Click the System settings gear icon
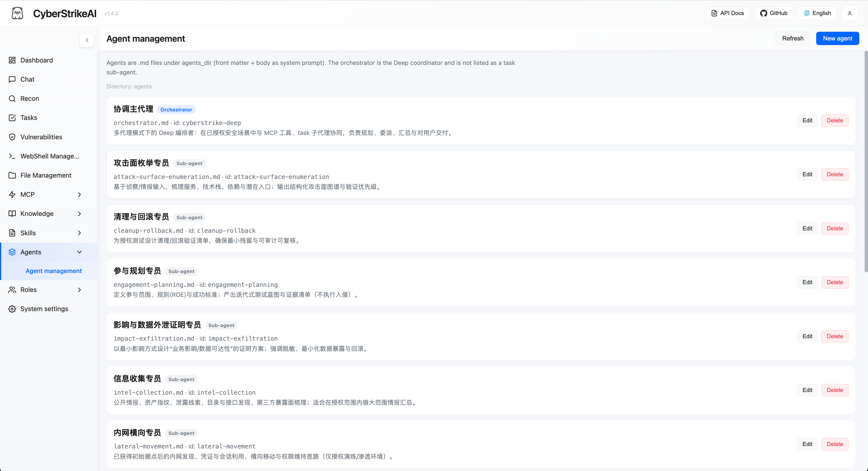Image resolution: width=868 pixels, height=471 pixels. [12, 309]
